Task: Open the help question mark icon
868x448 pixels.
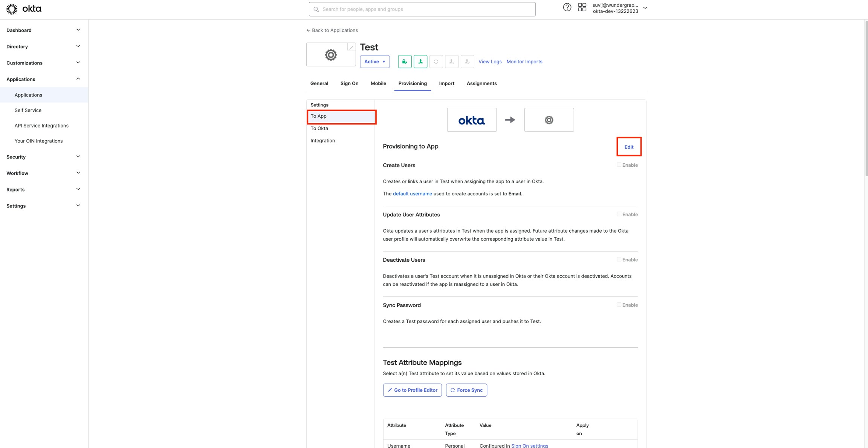Action: click(x=567, y=7)
